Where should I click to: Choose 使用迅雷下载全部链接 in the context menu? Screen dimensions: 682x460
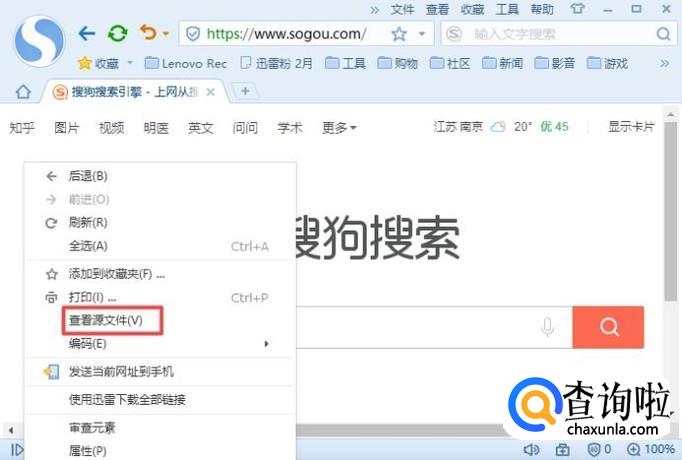click(x=161, y=400)
